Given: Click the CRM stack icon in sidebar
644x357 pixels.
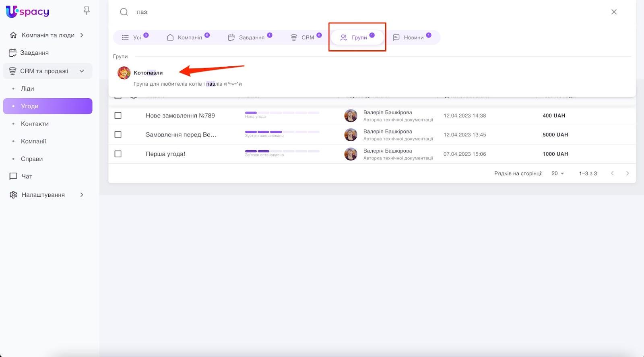Looking at the screenshot, I should pyautogui.click(x=13, y=71).
